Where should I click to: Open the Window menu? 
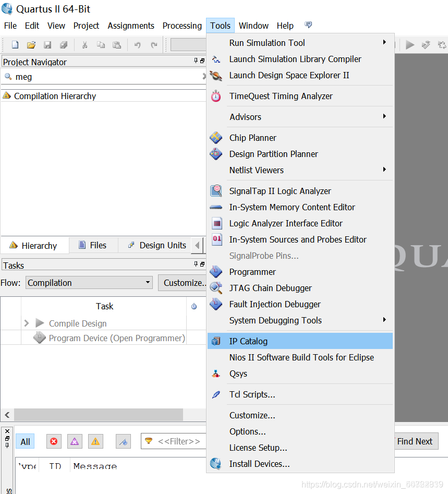(x=253, y=26)
